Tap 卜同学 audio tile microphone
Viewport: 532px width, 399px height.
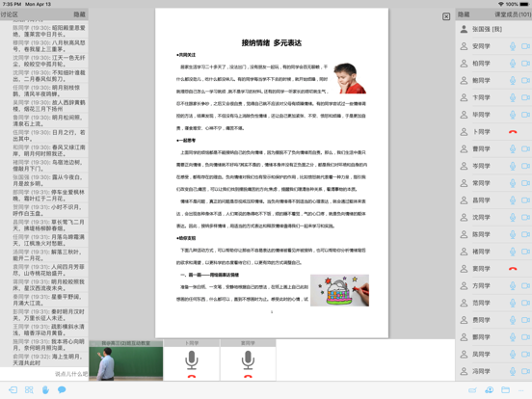[192, 360]
